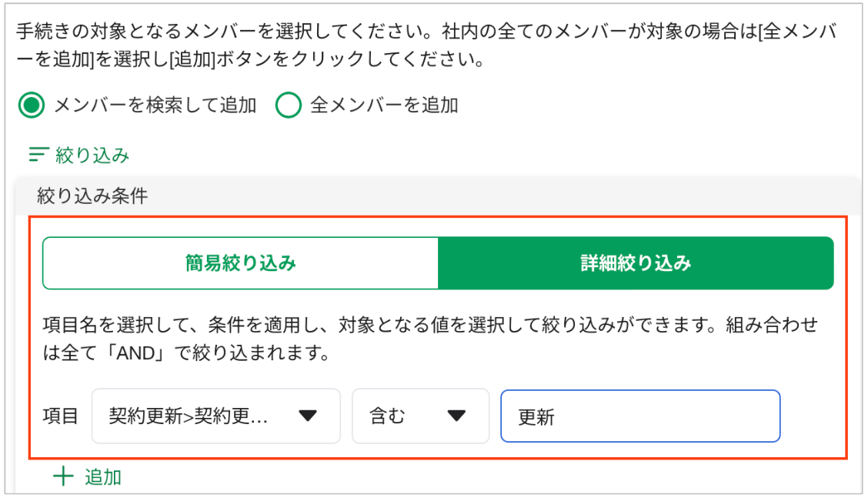The width and height of the screenshot is (868, 498).
Task: Click the 絞り込み条件 panel header
Action: 437,196
